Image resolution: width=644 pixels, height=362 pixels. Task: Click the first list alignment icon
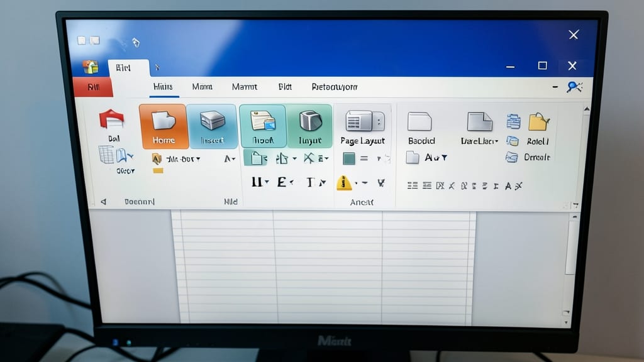(413, 186)
